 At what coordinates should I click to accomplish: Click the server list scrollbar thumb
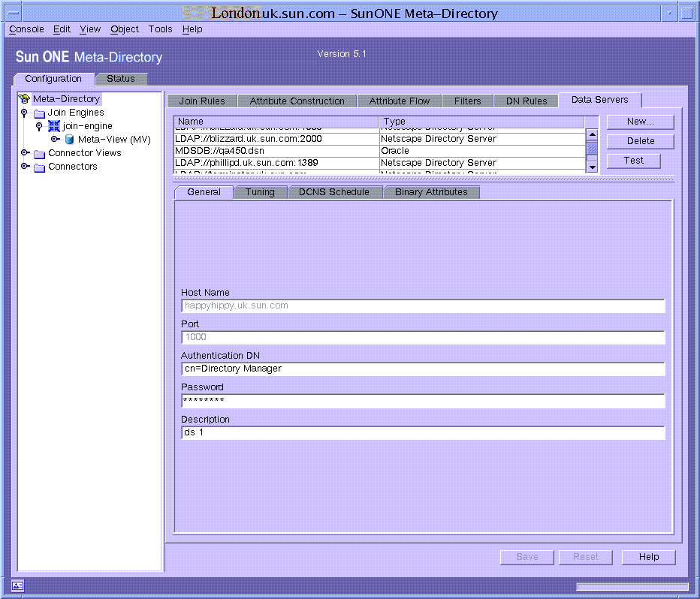(x=592, y=148)
